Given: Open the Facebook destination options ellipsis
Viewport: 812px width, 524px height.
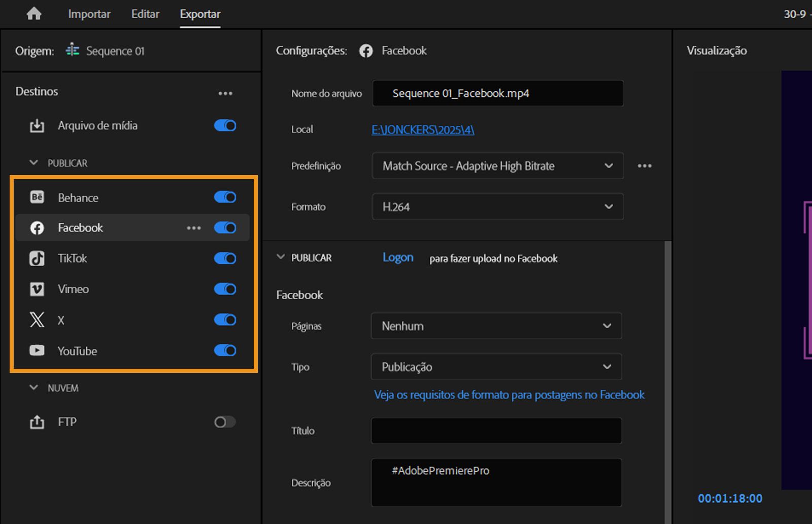Looking at the screenshot, I should 194,228.
